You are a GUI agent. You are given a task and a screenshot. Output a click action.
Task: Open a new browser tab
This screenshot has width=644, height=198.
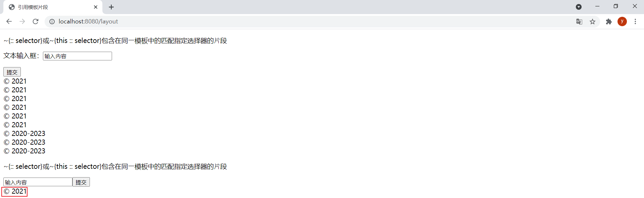click(111, 7)
